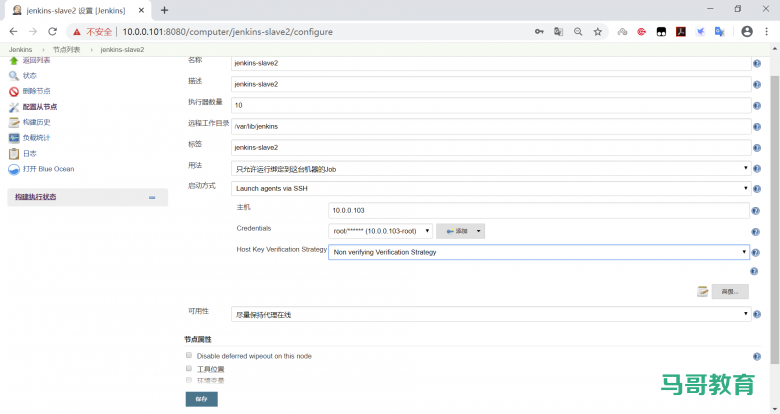
Task: Go back to node list via green arrow
Action: (13, 60)
